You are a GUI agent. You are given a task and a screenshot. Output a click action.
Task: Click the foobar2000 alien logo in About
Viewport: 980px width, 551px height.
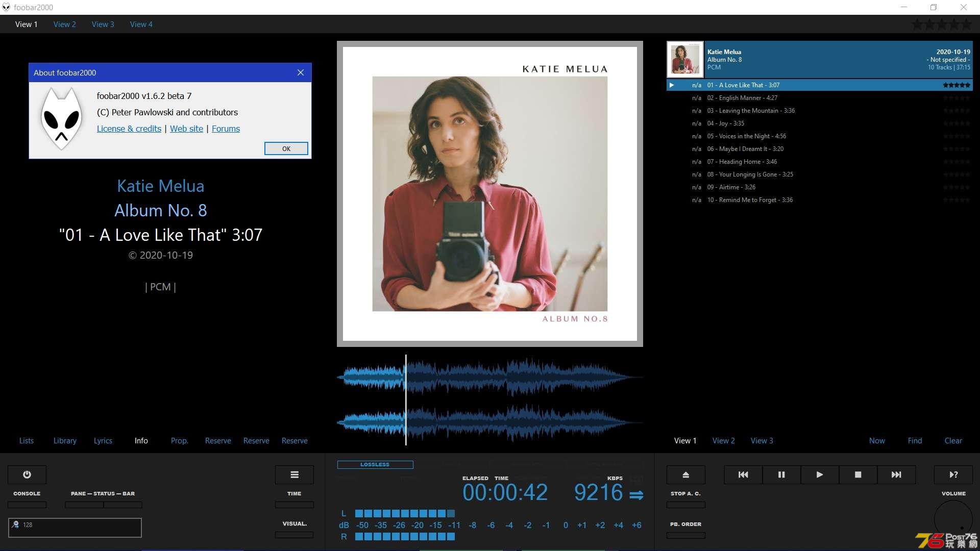pos(61,118)
